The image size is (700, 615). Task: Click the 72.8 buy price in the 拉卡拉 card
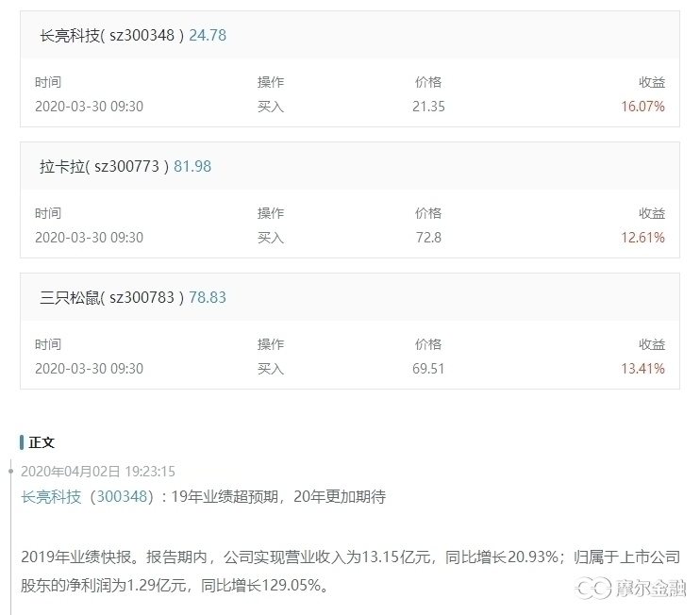pyautogui.click(x=428, y=238)
